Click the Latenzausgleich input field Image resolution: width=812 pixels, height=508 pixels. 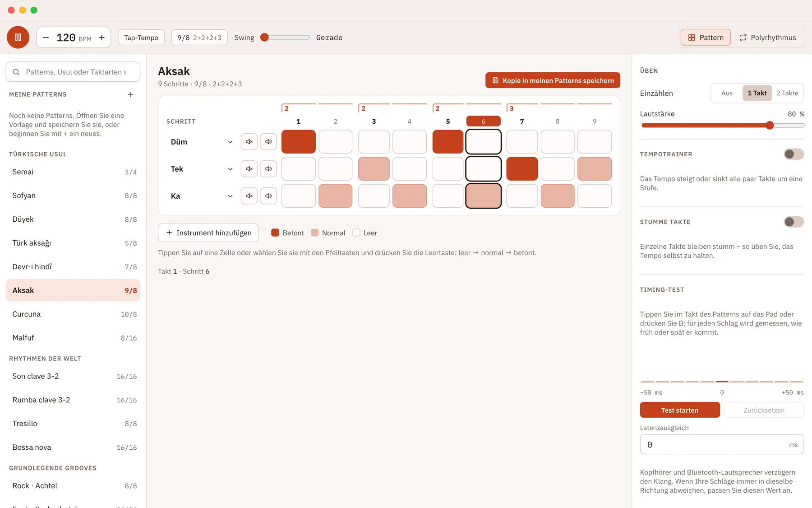[722, 445]
